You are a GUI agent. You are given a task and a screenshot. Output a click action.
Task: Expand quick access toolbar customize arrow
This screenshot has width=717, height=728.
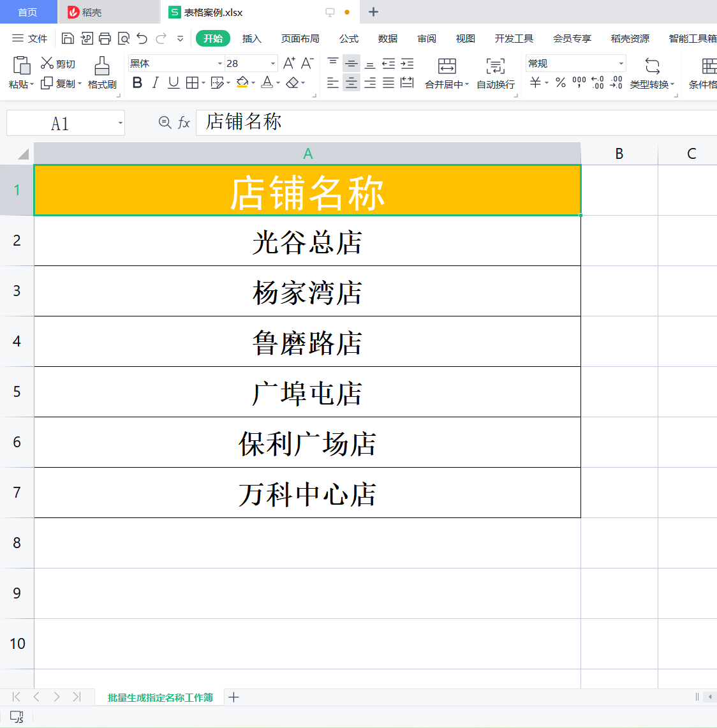click(x=180, y=38)
